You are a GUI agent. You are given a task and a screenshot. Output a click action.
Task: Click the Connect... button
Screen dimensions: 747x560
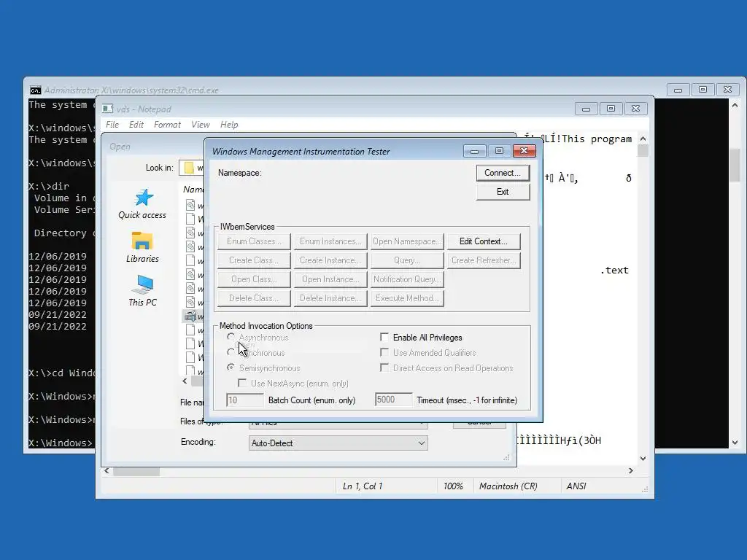503,173
